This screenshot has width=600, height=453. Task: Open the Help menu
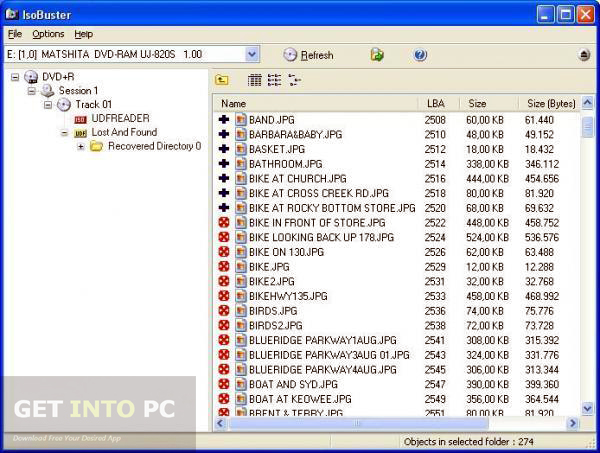coord(83,34)
